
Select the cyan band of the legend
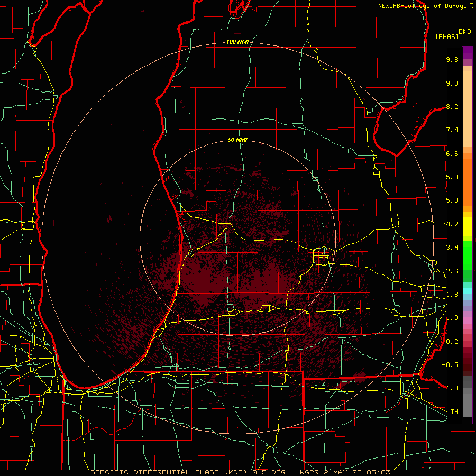tap(467, 291)
